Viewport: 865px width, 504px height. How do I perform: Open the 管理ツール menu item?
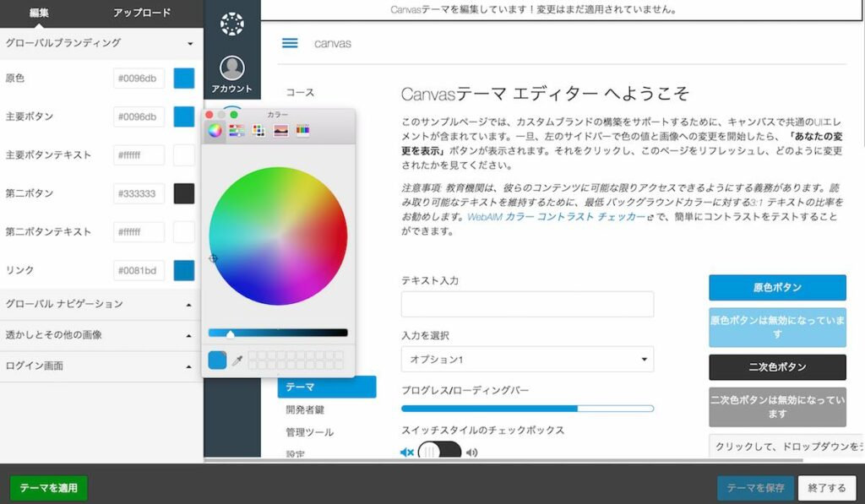pos(309,432)
